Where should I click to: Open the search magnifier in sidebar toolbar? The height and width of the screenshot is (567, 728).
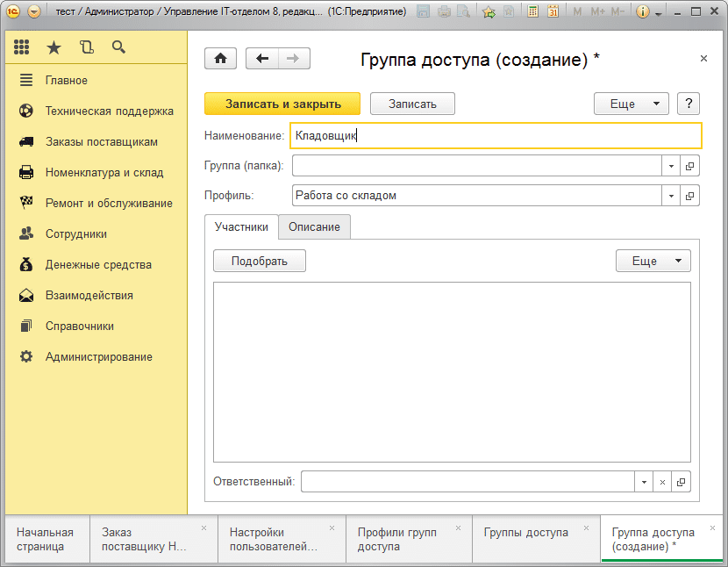tap(118, 47)
